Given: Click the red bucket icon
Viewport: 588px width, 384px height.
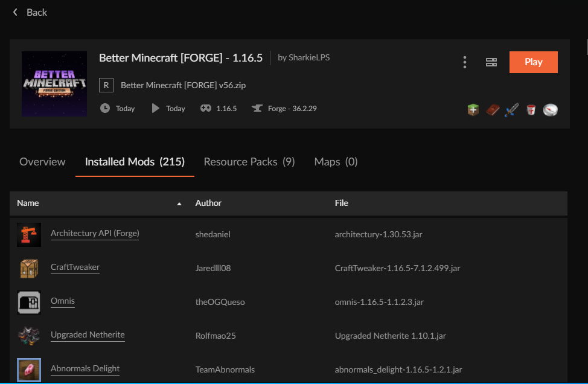Looking at the screenshot, I should pos(531,109).
